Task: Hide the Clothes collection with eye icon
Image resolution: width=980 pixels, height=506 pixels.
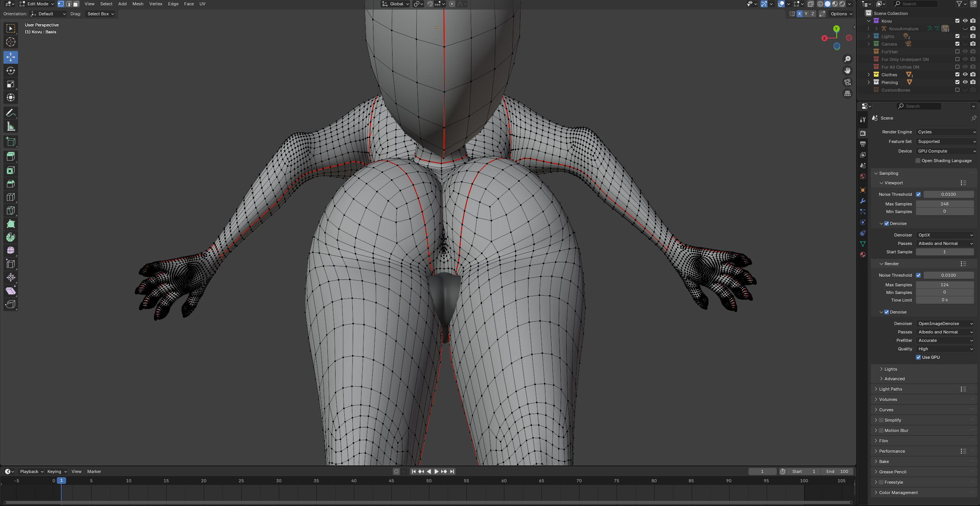Action: [x=965, y=74]
